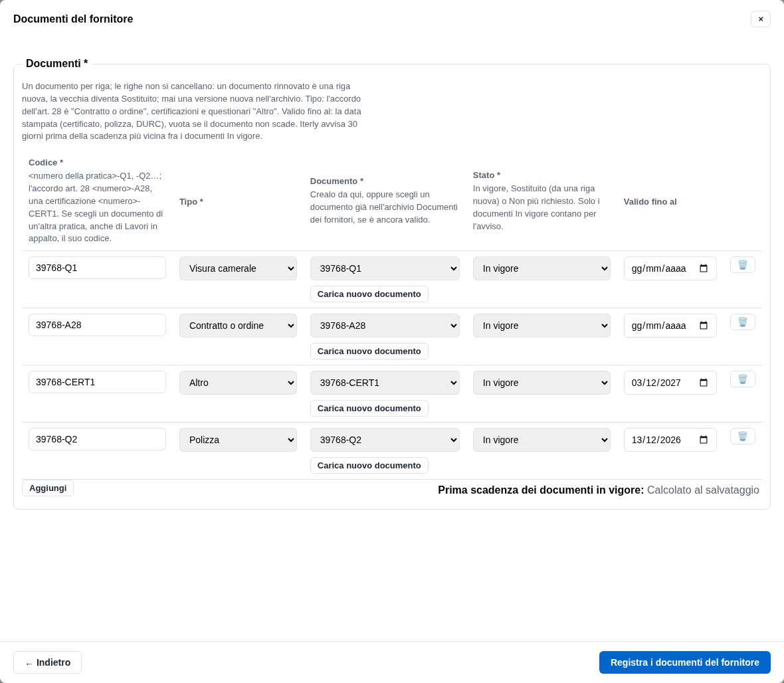Focus the Codice field containing 39768-A28
This screenshot has width=784, height=683.
pos(97,325)
